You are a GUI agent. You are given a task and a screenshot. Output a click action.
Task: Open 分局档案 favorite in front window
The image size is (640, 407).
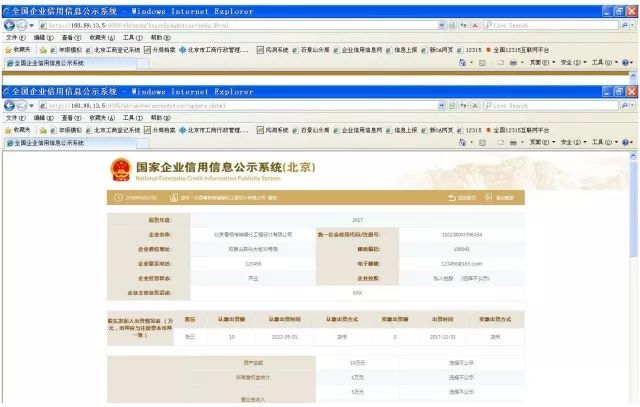pos(160,130)
